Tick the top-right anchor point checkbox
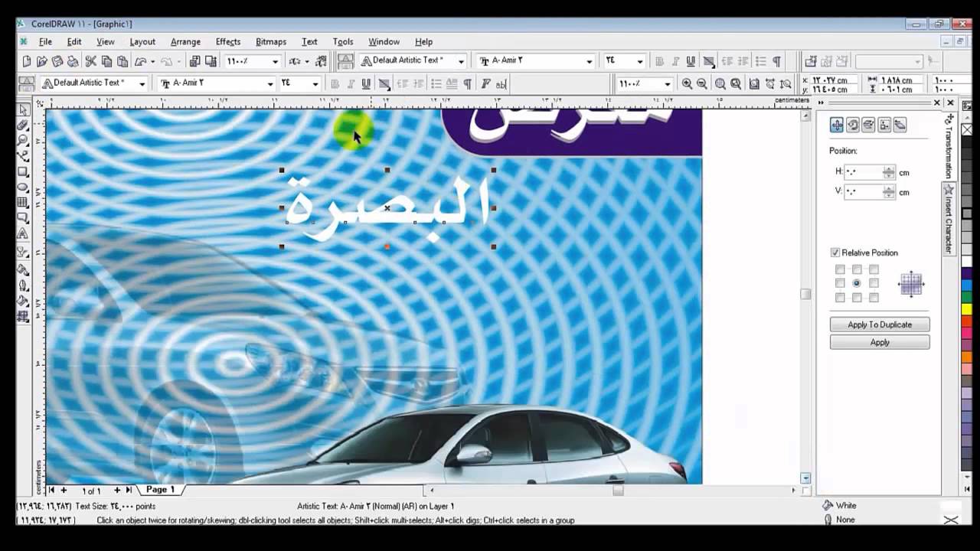 (874, 269)
